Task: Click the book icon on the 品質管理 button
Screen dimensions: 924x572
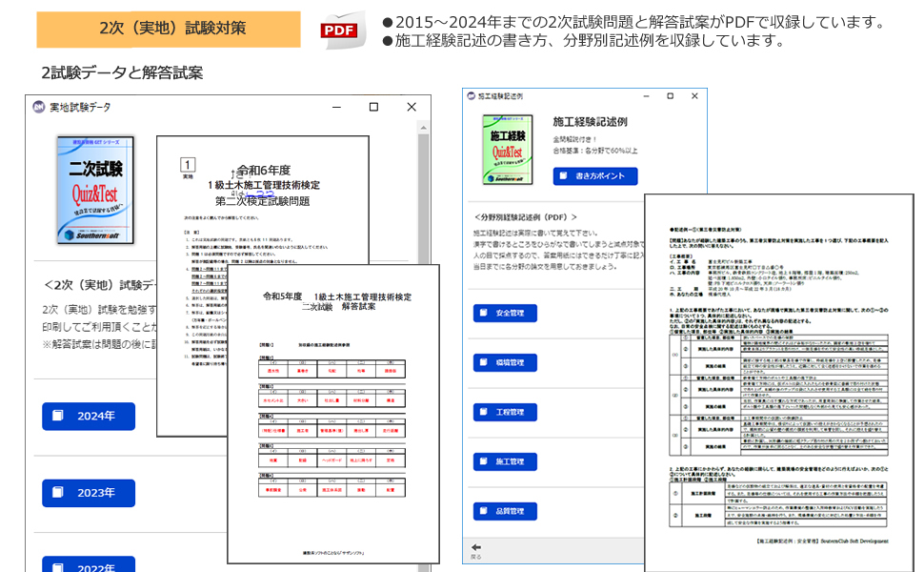Action: (484, 511)
